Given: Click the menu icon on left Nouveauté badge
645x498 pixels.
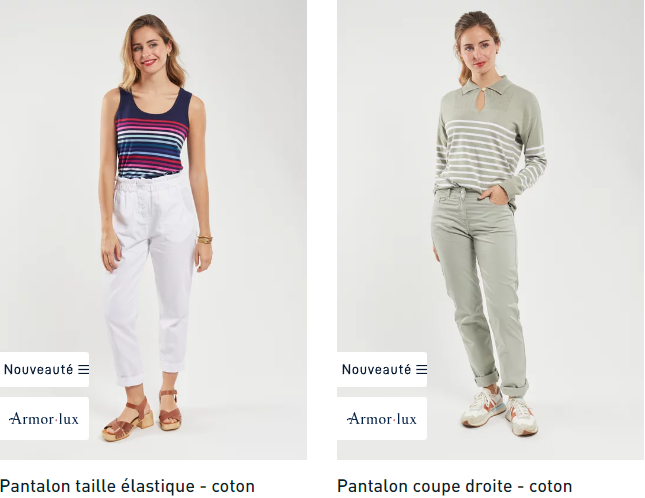Looking at the screenshot, I should (x=84, y=369).
